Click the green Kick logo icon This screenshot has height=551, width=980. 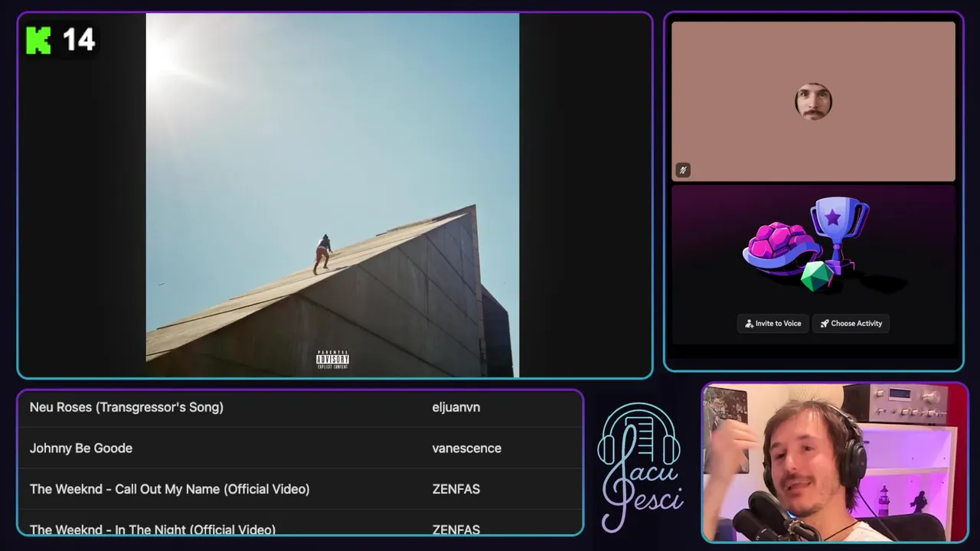pyautogui.click(x=38, y=40)
